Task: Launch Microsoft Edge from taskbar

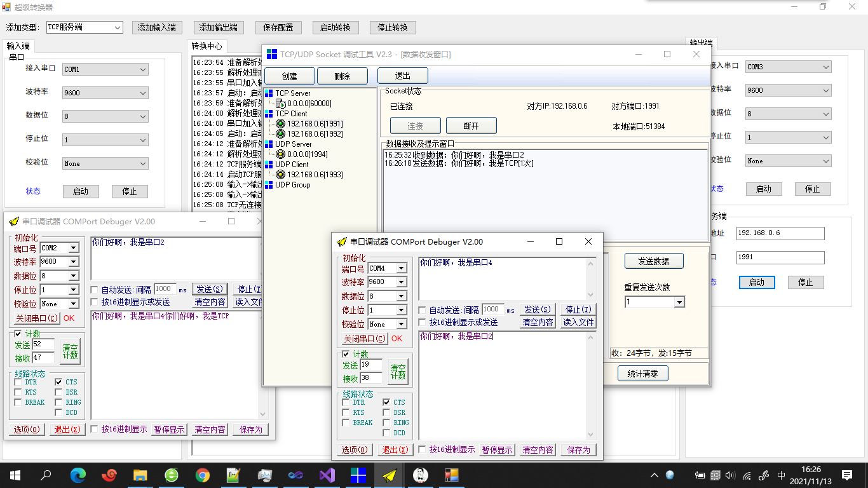Action: [78, 475]
